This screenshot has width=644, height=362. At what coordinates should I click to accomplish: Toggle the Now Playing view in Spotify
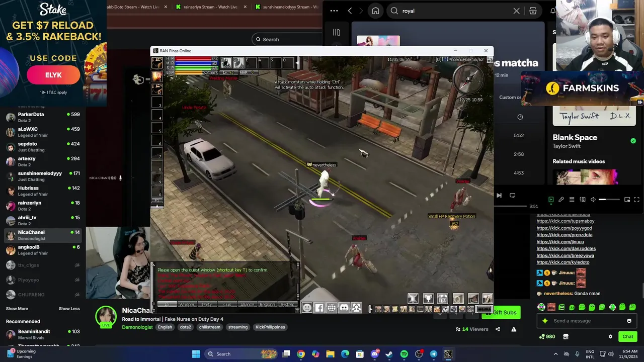[x=551, y=200]
